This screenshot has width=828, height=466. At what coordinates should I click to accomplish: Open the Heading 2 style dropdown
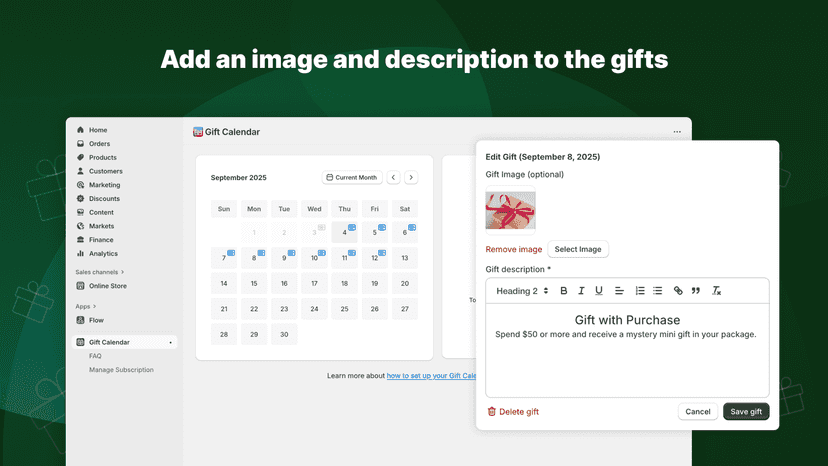pos(522,291)
